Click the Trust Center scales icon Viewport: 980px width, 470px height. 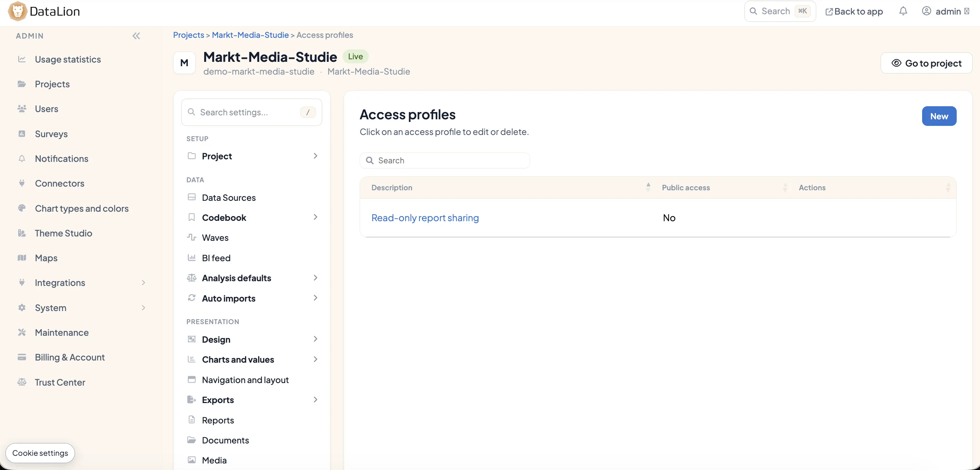click(x=22, y=382)
